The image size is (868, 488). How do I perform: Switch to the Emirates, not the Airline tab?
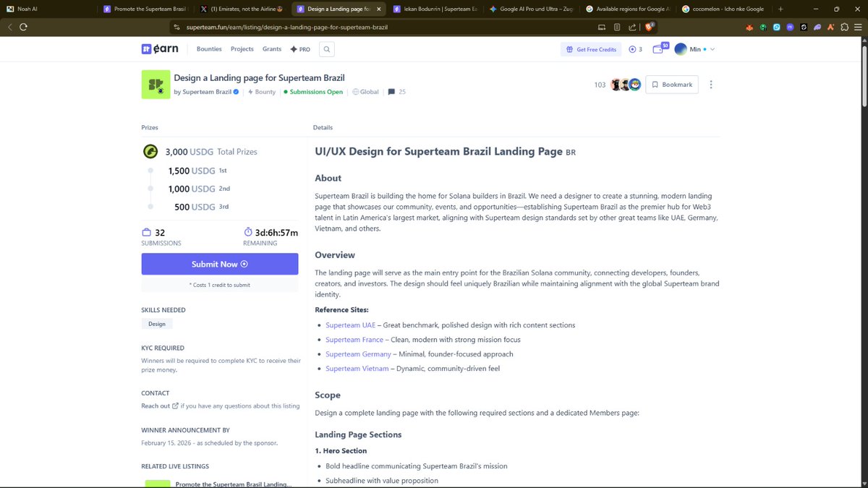coord(242,9)
